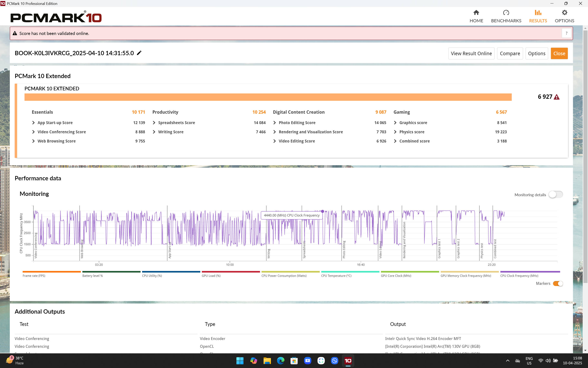This screenshot has width=588, height=368.
Task: Click the edit result name pencil icon
Action: (139, 53)
